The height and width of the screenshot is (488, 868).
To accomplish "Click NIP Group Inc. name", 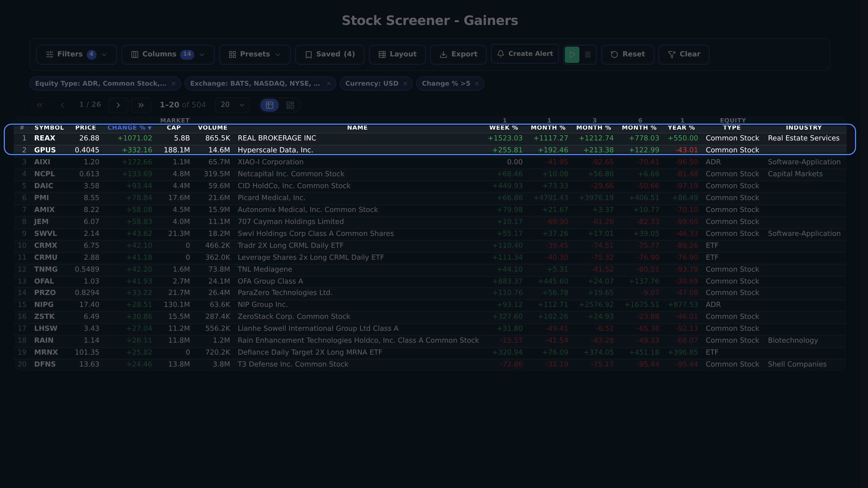I will 263,304.
